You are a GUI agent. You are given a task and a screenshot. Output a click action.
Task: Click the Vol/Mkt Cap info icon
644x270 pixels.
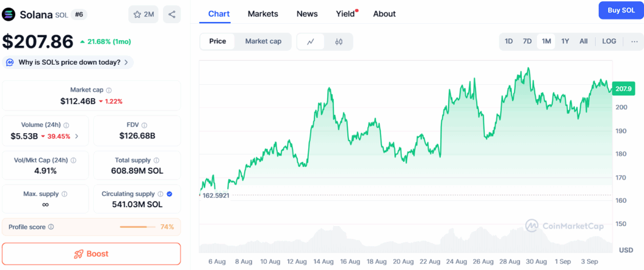coord(74,161)
